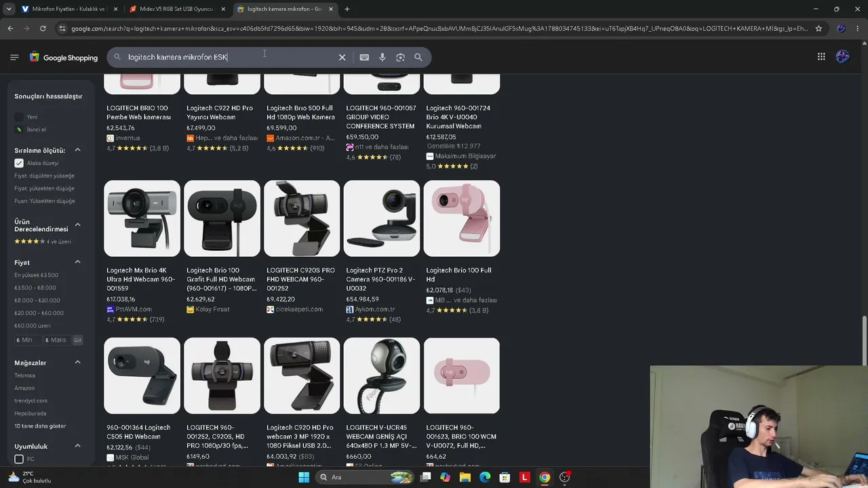868x488 pixels.
Task: Open Microsoft Store from the taskbar
Action: [x=505, y=477]
